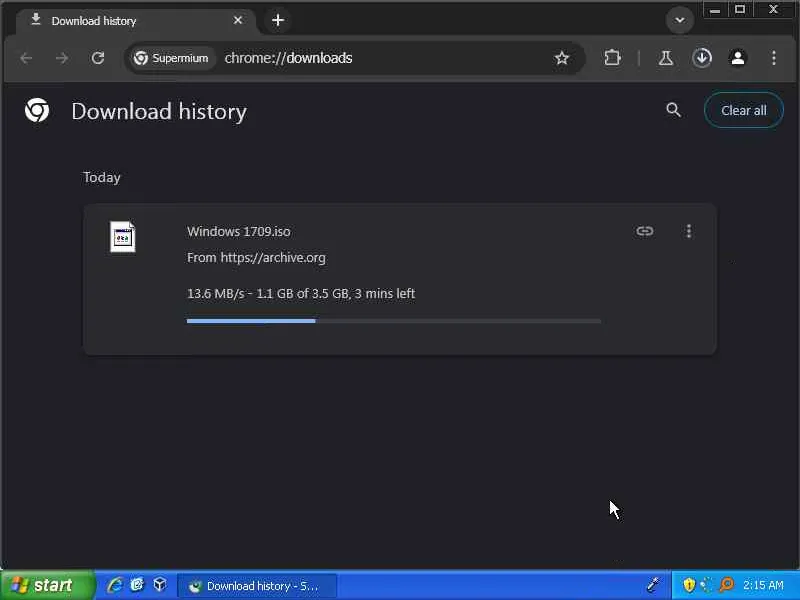Click the second quick launch icon
This screenshot has height=600, width=800.
click(137, 585)
